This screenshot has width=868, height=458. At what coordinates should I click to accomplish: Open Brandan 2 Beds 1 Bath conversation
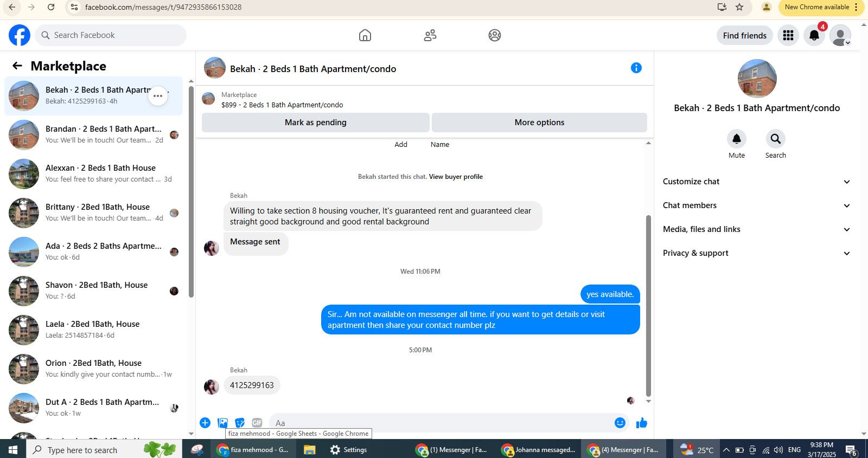(93, 134)
